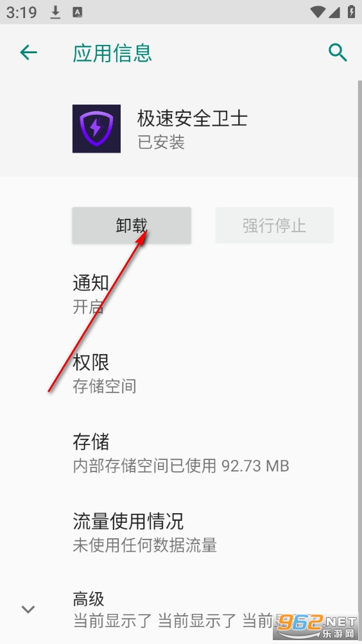Tap the back arrow beside 应用信息
The width and height of the screenshot is (362, 644).
[28, 53]
